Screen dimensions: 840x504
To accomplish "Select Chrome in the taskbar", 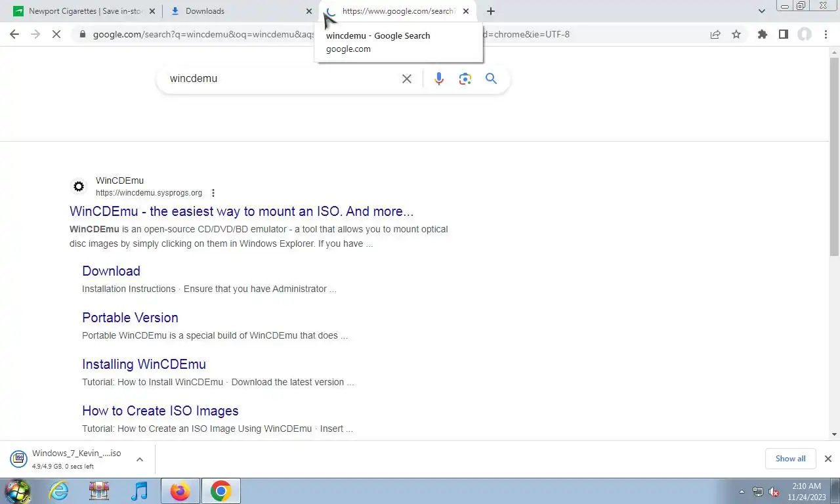I will click(220, 491).
